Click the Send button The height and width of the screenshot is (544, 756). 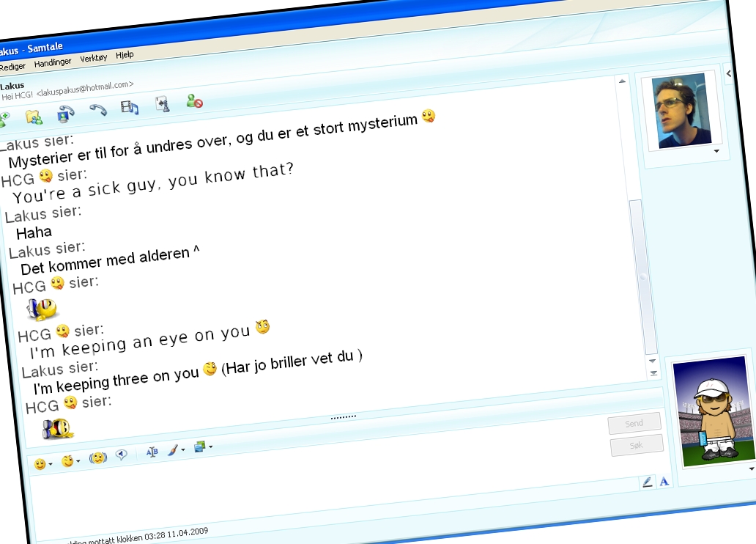click(634, 423)
